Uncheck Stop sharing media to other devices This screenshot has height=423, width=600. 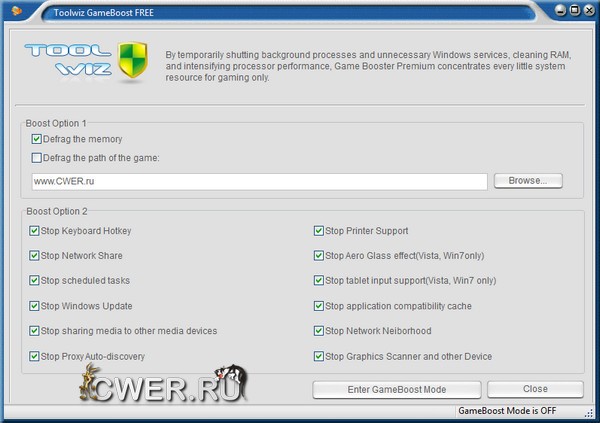pyautogui.click(x=36, y=331)
